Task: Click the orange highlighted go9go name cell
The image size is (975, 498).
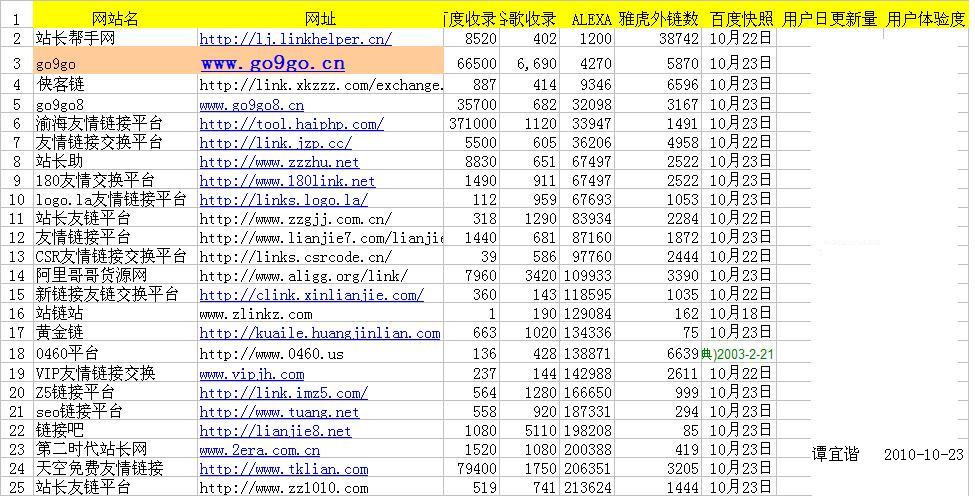Action: [115, 63]
